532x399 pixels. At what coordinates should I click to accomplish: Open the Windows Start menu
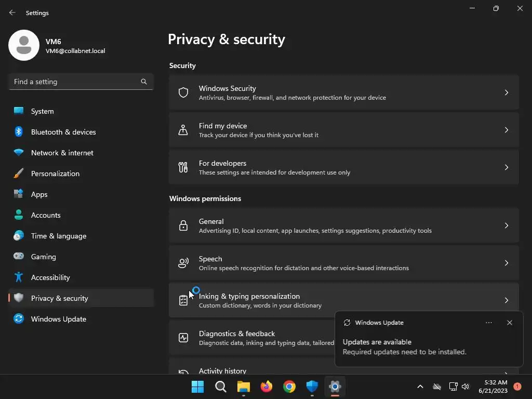click(x=197, y=387)
